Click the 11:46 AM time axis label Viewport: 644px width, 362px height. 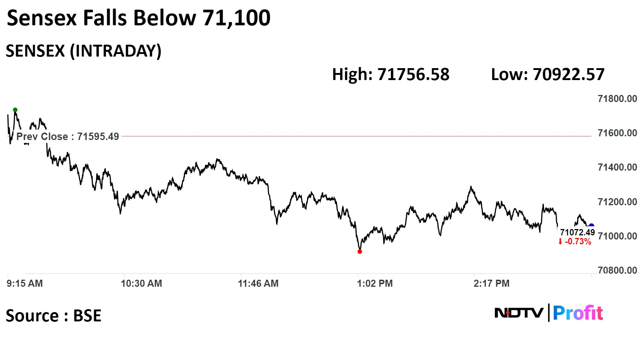click(258, 283)
